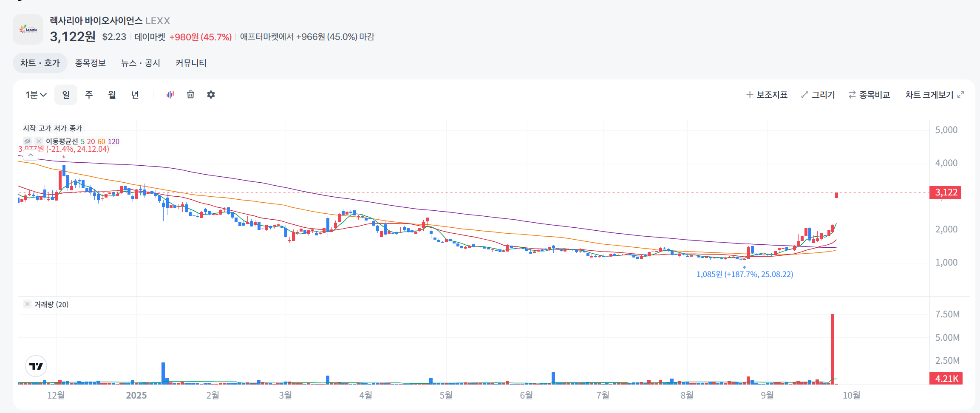Click the 1,085원 low price annotation
The height and width of the screenshot is (413, 980).
(x=745, y=274)
